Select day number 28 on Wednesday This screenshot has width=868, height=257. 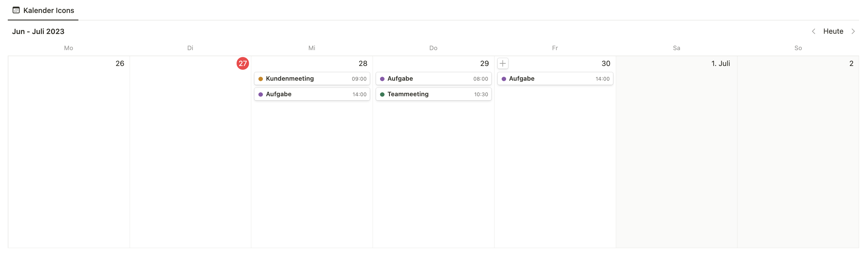363,63
